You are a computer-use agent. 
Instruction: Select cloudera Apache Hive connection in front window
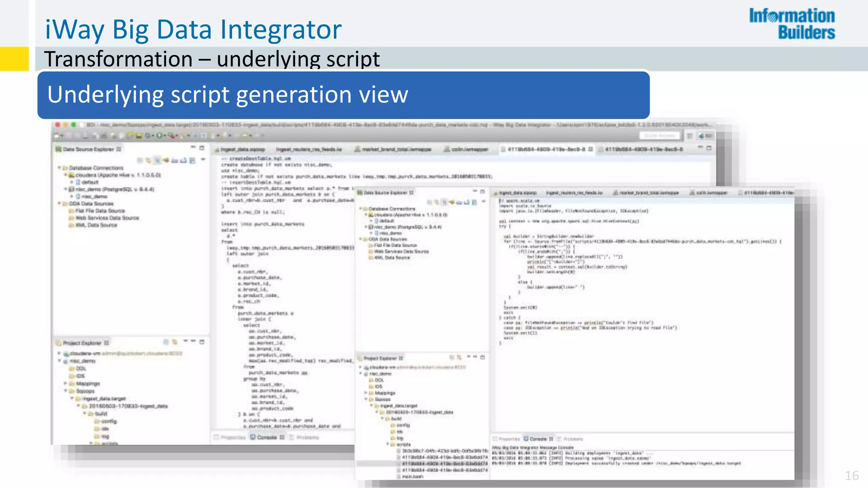pyautogui.click(x=408, y=215)
